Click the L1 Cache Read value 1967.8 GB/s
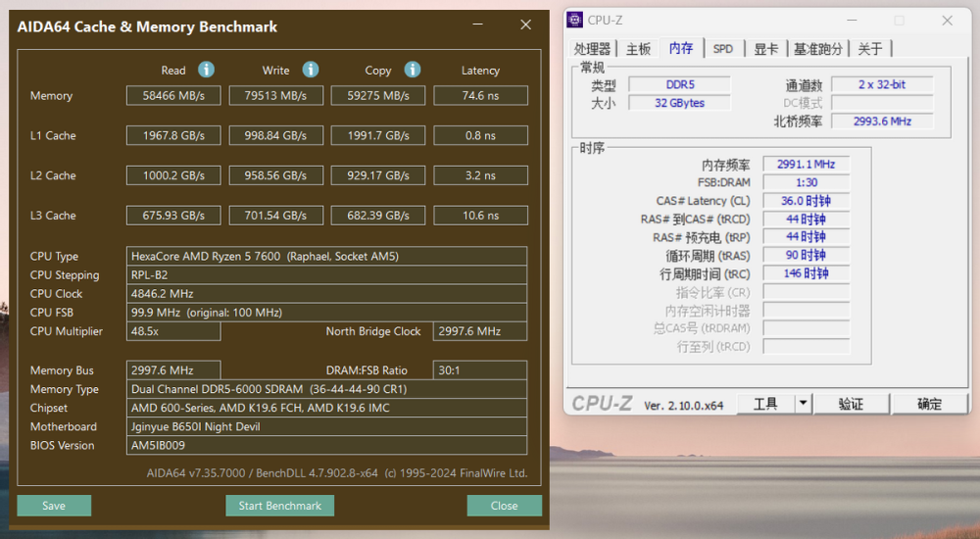Viewport: 980px width, 539px height. (173, 135)
